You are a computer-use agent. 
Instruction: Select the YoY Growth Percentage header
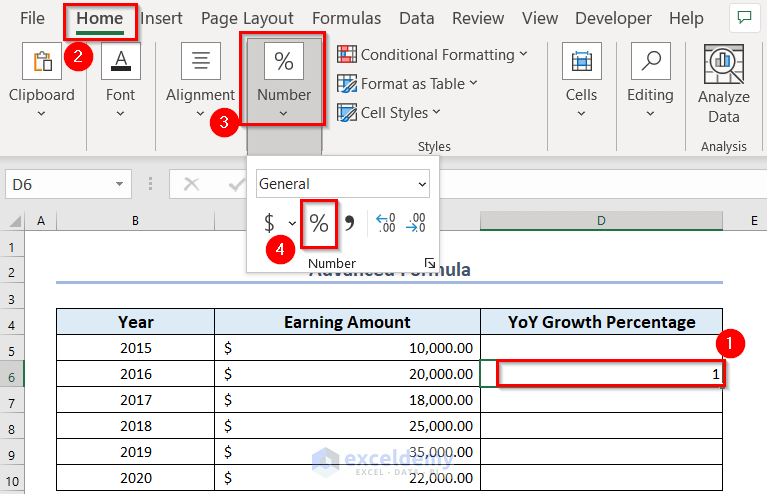601,322
